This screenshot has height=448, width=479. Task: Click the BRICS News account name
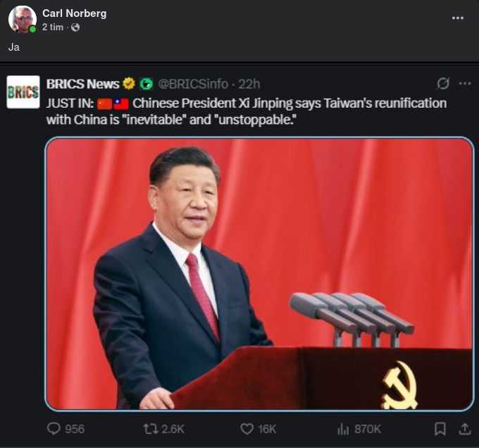point(83,84)
